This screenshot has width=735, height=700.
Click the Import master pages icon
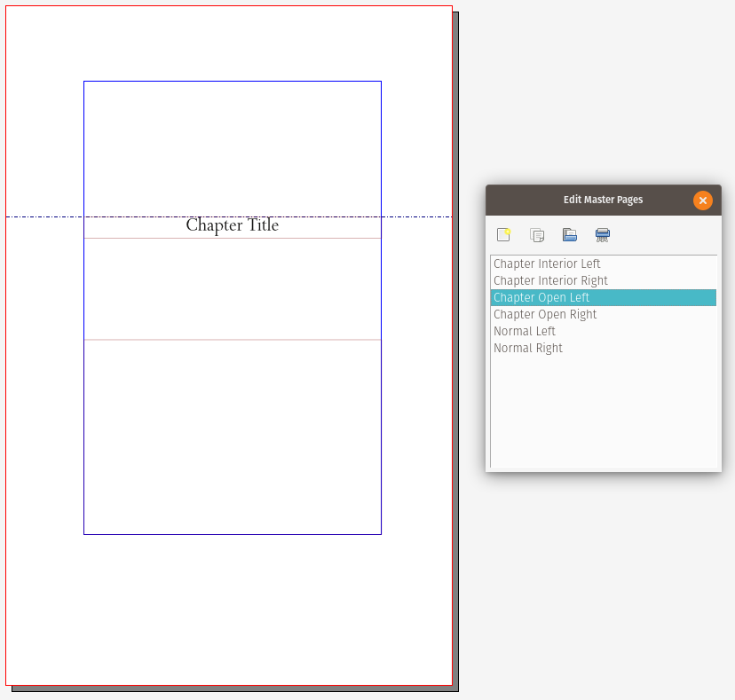click(570, 235)
